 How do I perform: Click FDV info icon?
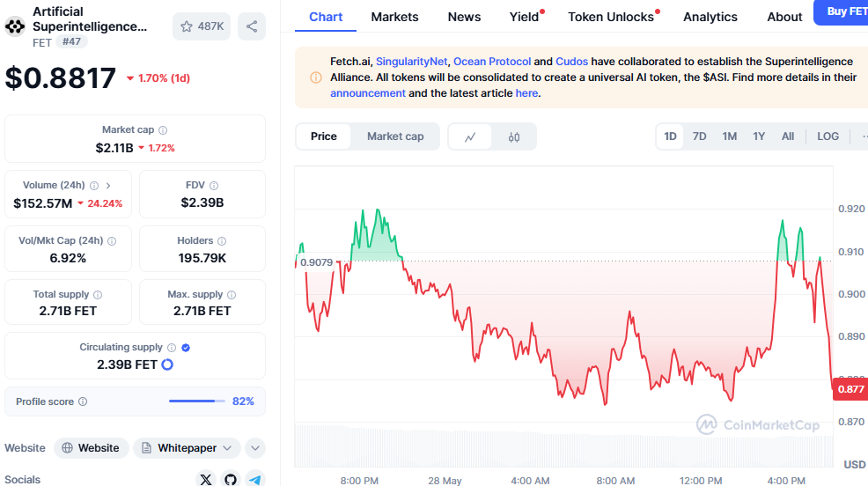pyautogui.click(x=214, y=186)
